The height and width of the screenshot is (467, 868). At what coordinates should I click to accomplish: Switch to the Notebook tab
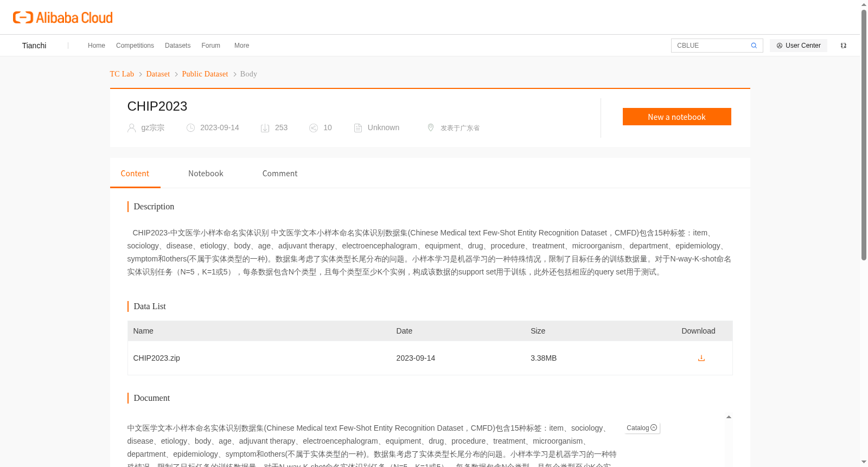click(x=206, y=174)
